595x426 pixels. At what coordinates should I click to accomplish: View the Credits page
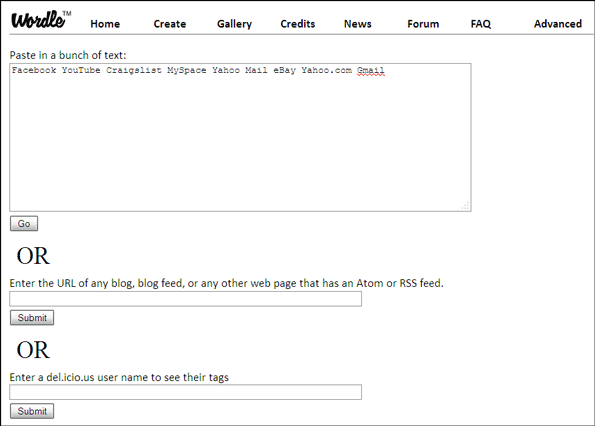tap(298, 24)
